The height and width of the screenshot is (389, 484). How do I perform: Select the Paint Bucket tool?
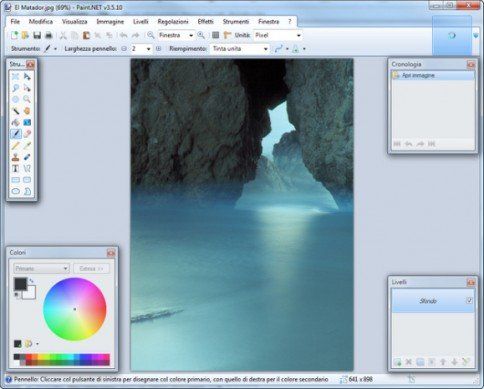point(15,122)
